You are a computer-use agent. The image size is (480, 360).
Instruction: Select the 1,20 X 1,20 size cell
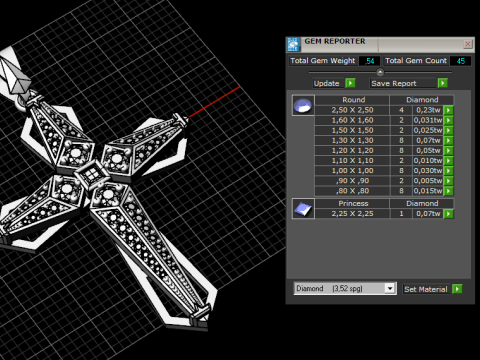tap(352, 151)
